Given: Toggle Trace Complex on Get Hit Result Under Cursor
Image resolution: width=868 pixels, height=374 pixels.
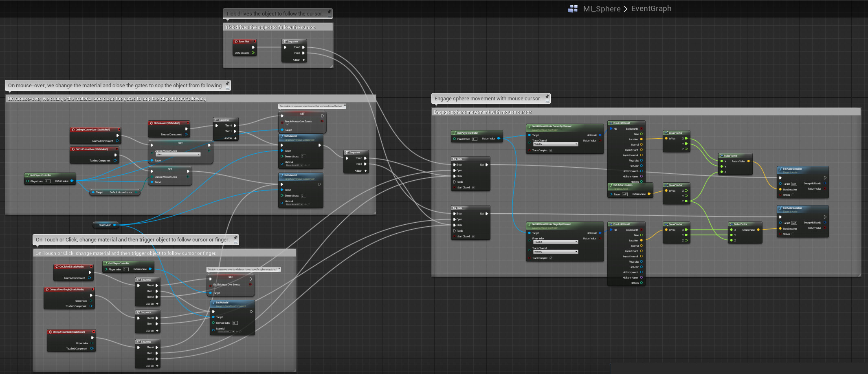Looking at the screenshot, I should click(x=551, y=150).
